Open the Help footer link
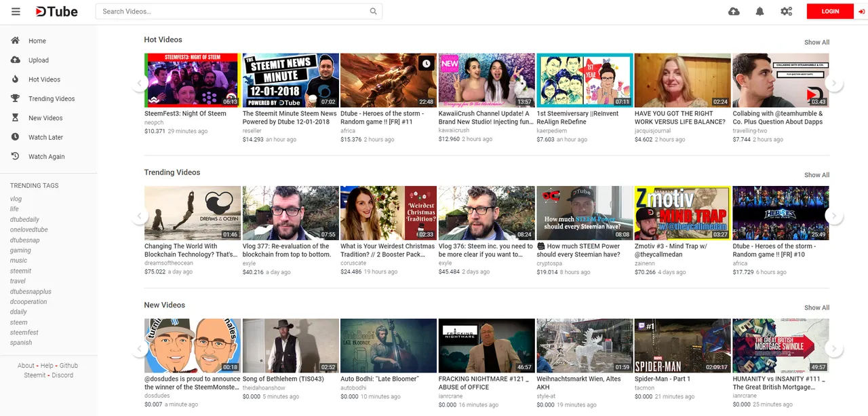 (47, 366)
